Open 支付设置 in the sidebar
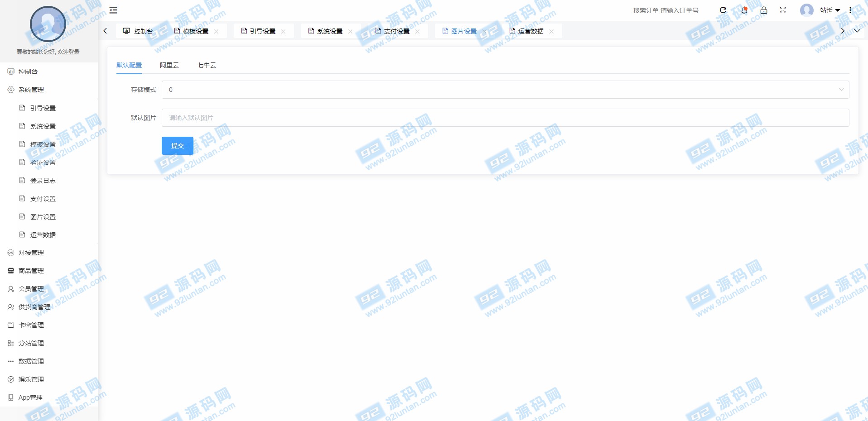This screenshot has height=421, width=868. click(49, 199)
